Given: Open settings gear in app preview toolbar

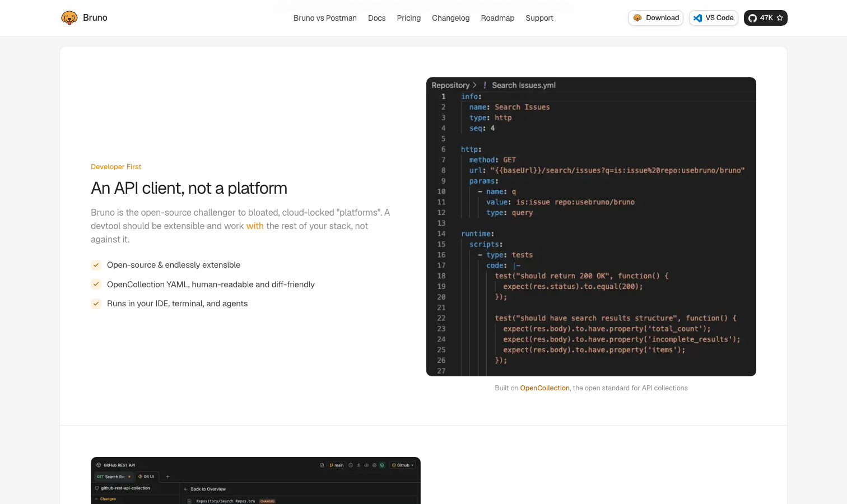Looking at the screenshot, I should coord(375,465).
